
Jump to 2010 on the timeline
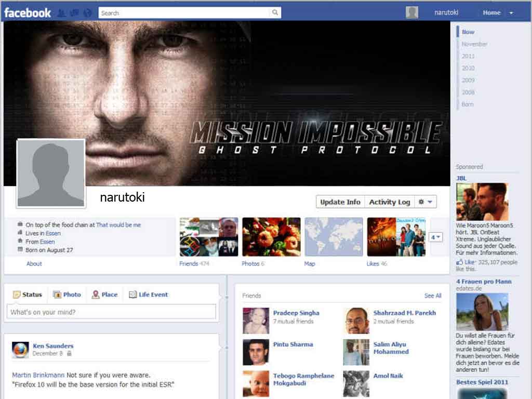point(468,68)
